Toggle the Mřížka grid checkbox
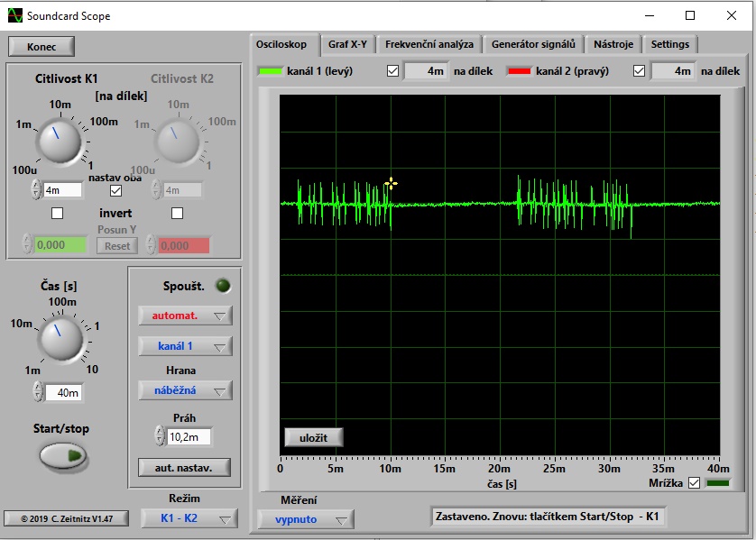This screenshot has height=540, width=756. [694, 483]
